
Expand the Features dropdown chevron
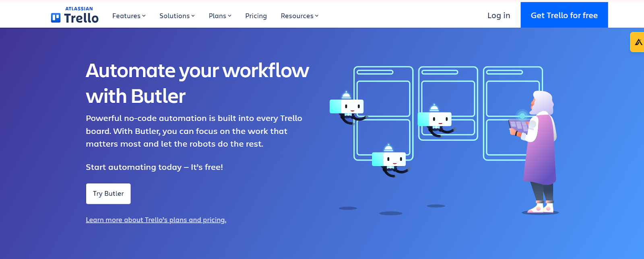[144, 16]
